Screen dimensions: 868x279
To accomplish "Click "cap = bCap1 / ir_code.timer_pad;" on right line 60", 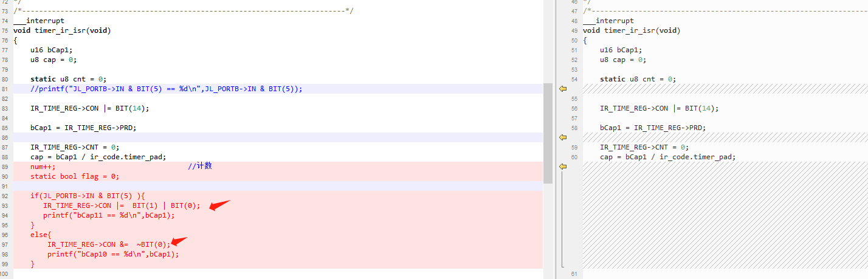I will tap(668, 157).
